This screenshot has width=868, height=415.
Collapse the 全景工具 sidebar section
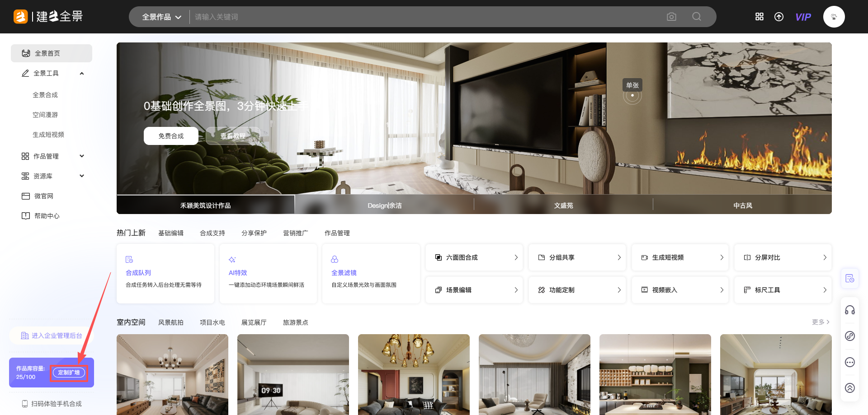(x=82, y=73)
